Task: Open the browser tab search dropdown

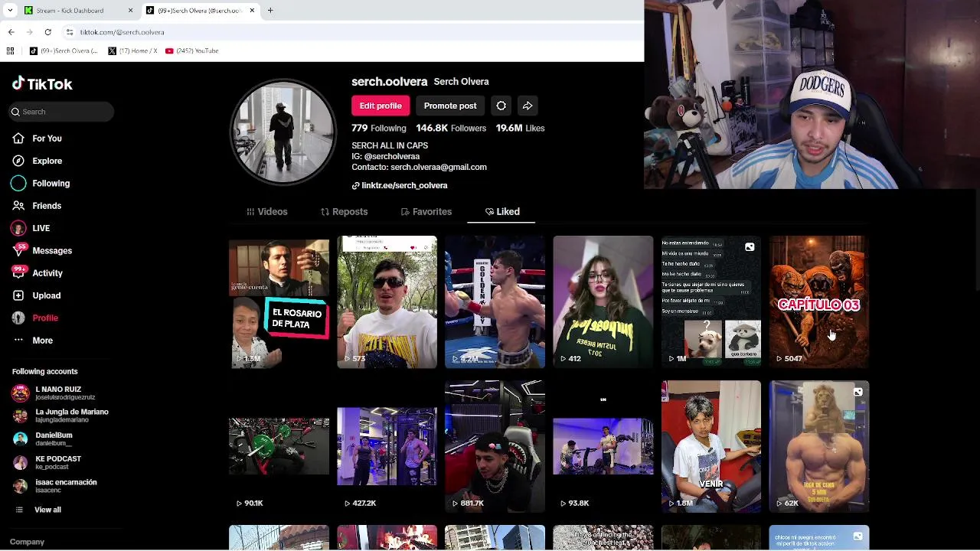Action: 10,11
